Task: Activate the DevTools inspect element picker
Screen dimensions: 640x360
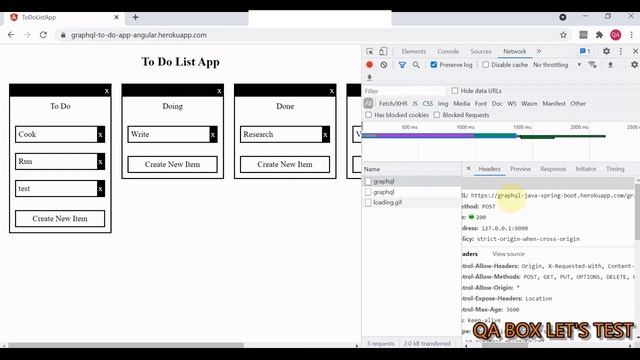Action: point(369,51)
